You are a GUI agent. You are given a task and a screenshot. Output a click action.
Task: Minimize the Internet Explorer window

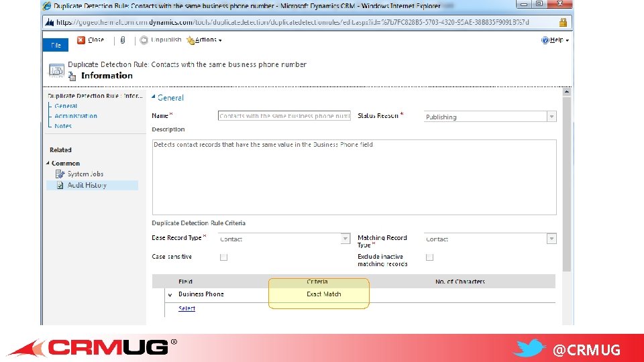524,4
